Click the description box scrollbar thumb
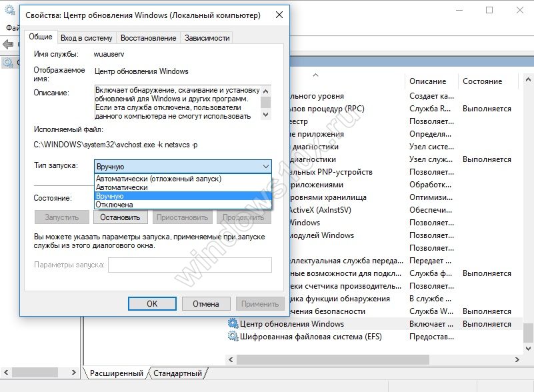 click(x=265, y=102)
